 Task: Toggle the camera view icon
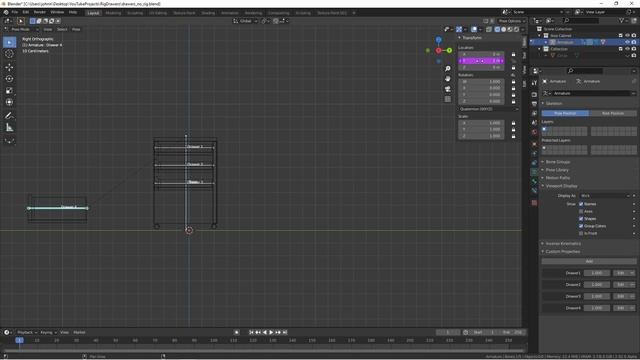(x=448, y=89)
